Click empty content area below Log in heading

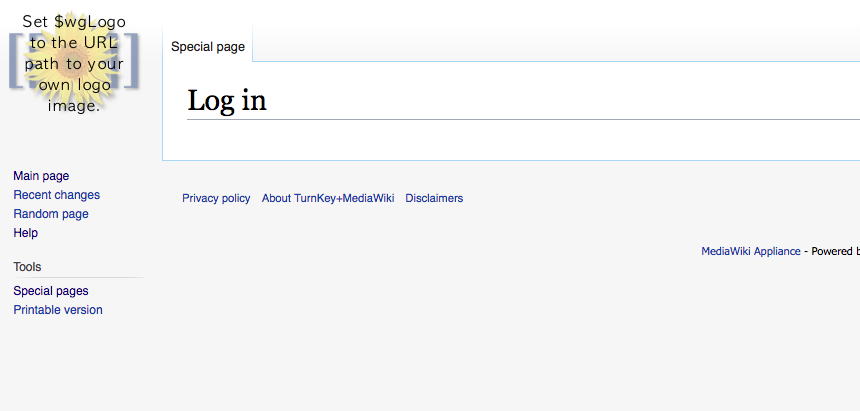tap(500, 140)
